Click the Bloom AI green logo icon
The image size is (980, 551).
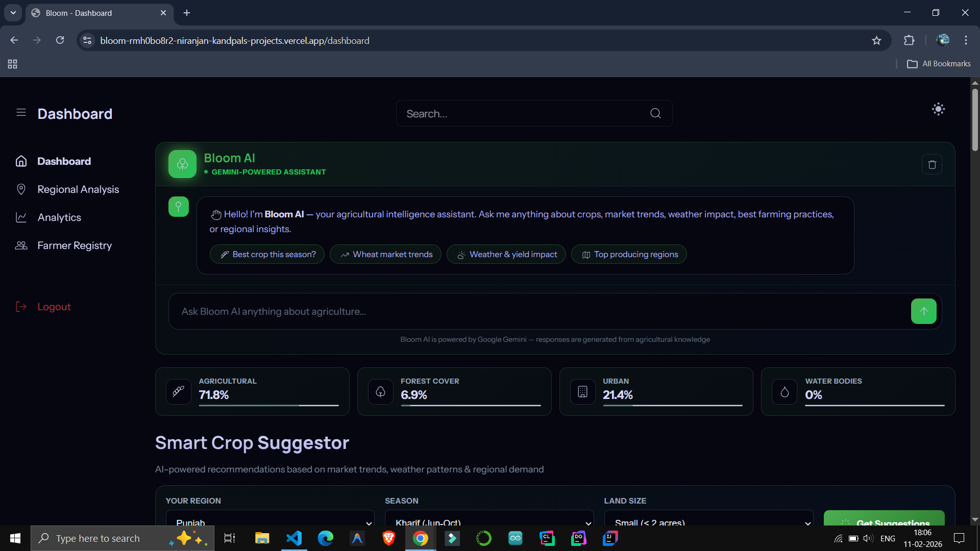pos(182,164)
